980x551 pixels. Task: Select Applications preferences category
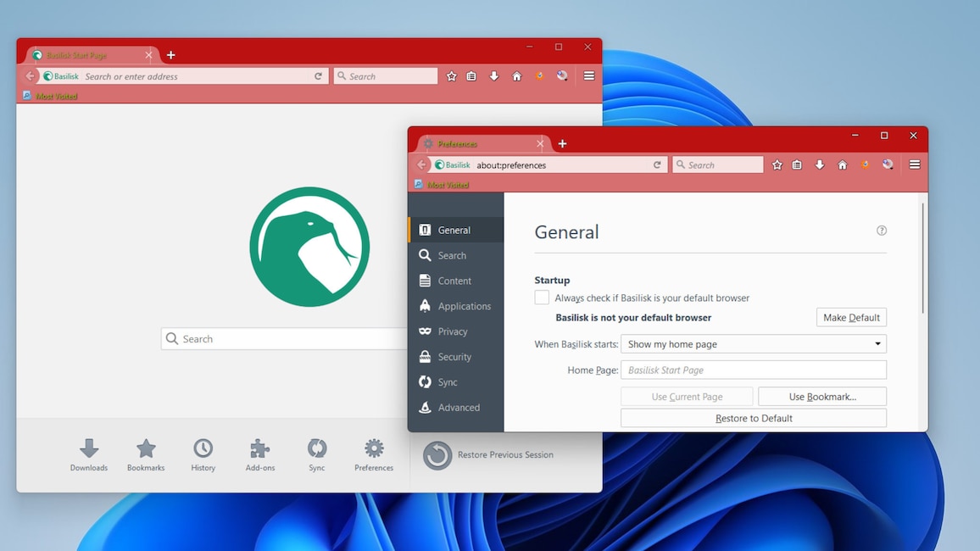click(455, 306)
